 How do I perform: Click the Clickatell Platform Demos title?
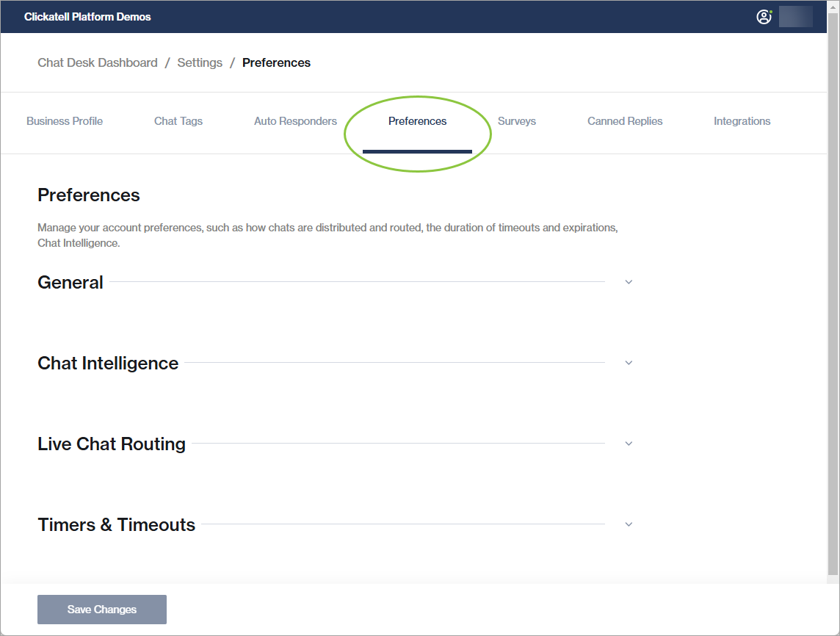pyautogui.click(x=87, y=17)
